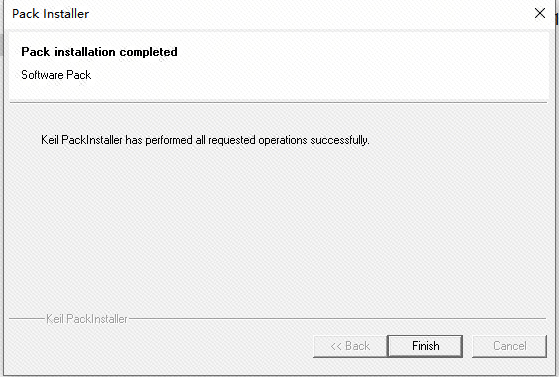Screen dimensions: 559x377
Task: Click the footer line beside Keil PackInstaller label
Action: point(337,318)
